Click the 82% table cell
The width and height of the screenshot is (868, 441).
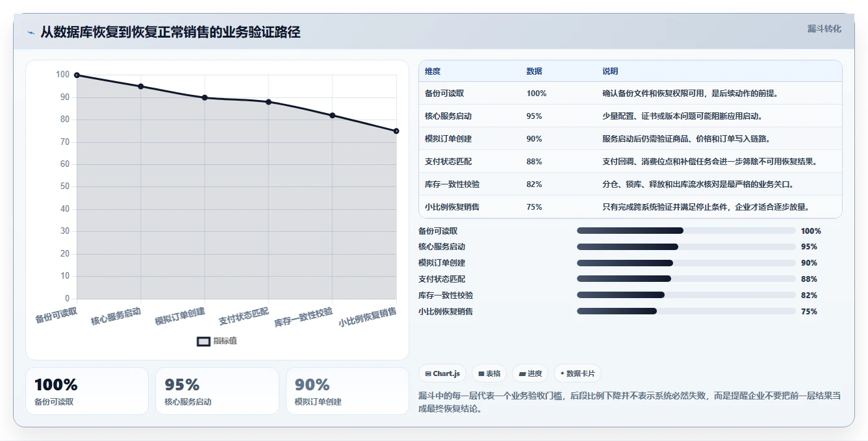[534, 184]
